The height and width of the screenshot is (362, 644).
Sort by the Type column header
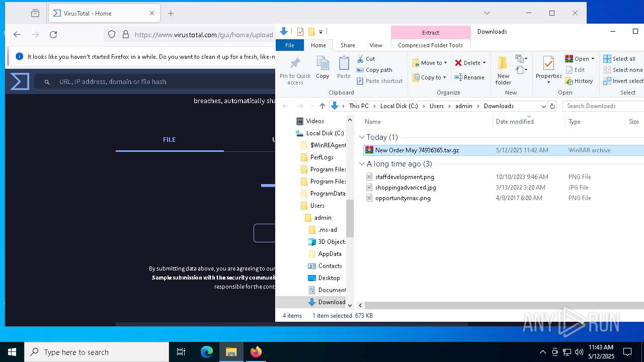575,122
